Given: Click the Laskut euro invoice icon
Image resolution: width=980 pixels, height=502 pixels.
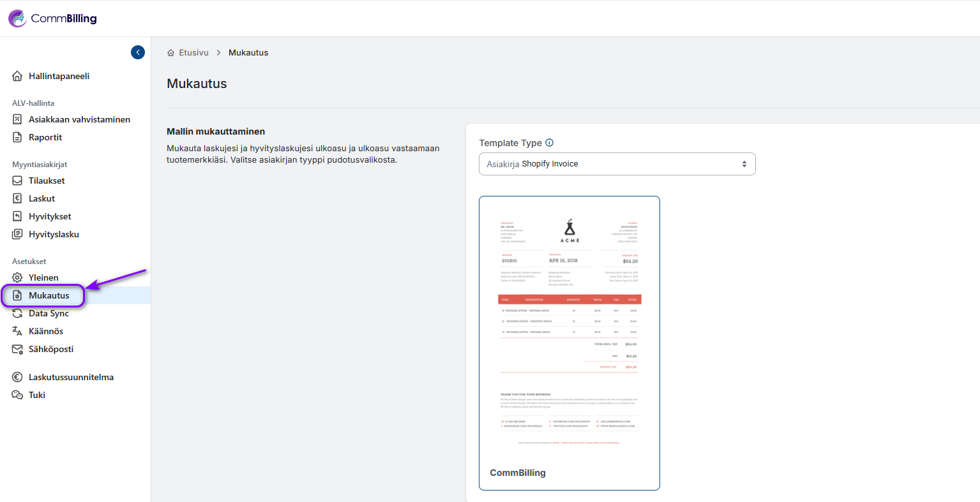Looking at the screenshot, I should [x=17, y=199].
